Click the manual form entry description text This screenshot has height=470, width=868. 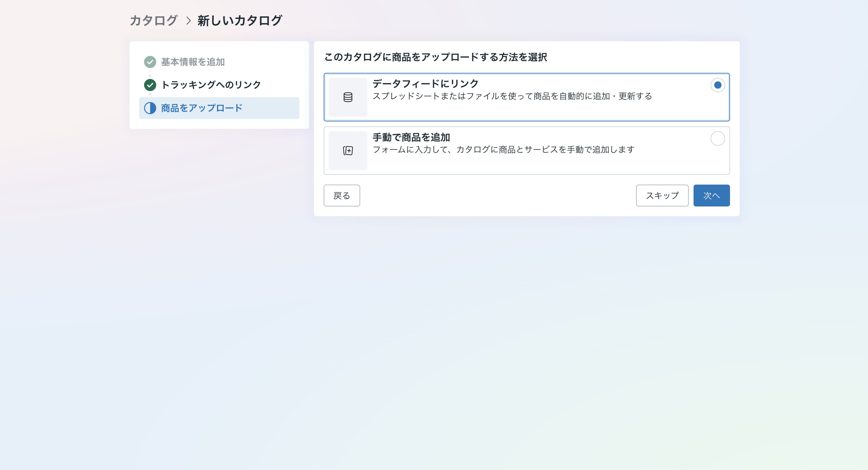coord(503,149)
